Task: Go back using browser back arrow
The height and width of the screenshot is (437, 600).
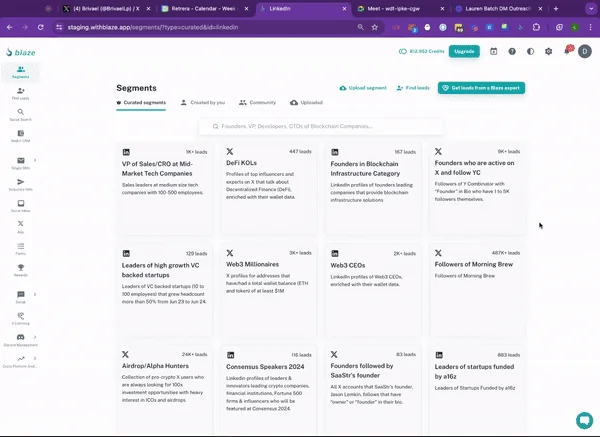Action: coord(10,27)
